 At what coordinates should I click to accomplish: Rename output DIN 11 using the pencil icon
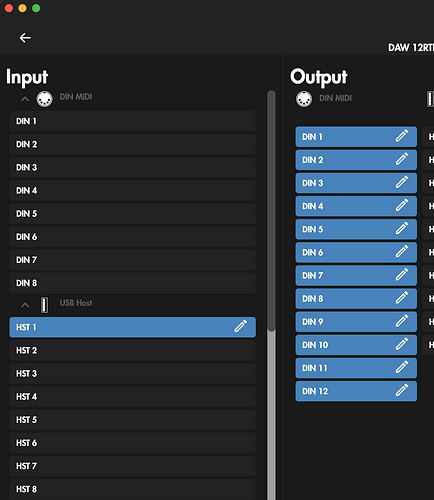[x=402, y=367]
